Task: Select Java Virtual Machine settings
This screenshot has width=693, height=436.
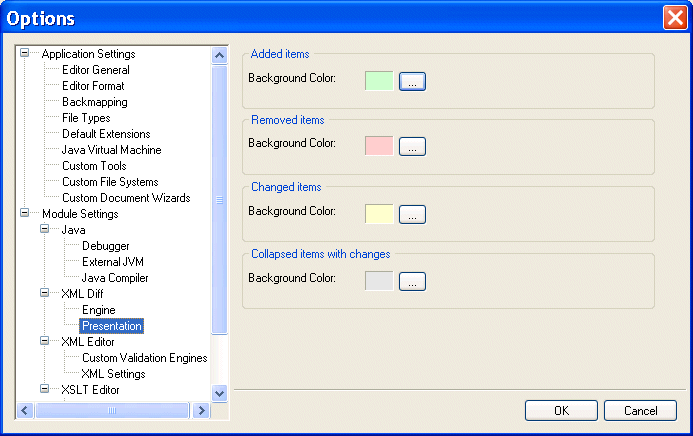Action: click(x=111, y=150)
